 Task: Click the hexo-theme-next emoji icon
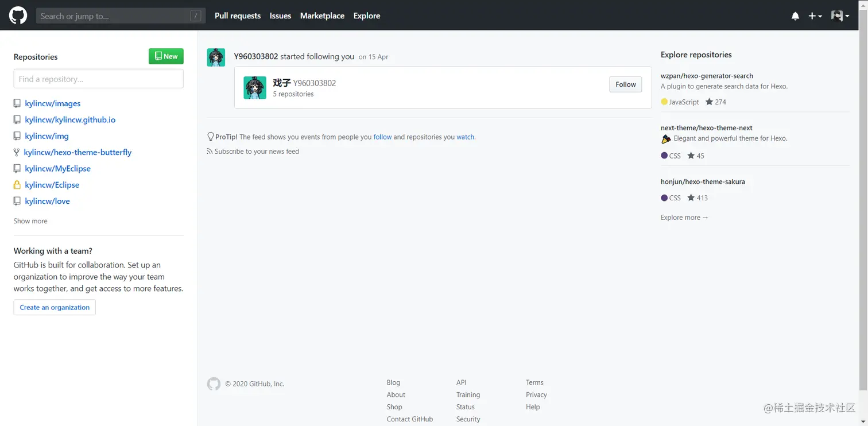pyautogui.click(x=666, y=139)
